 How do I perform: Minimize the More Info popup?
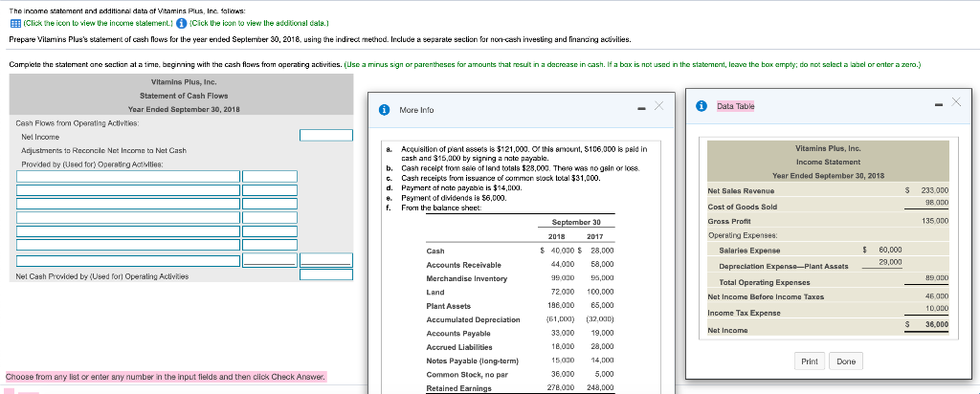click(641, 111)
